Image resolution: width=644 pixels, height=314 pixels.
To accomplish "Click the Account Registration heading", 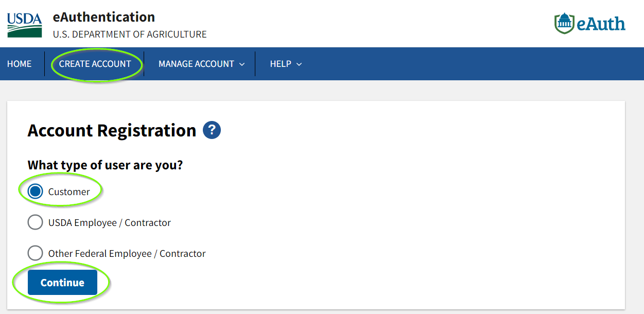I will (112, 130).
